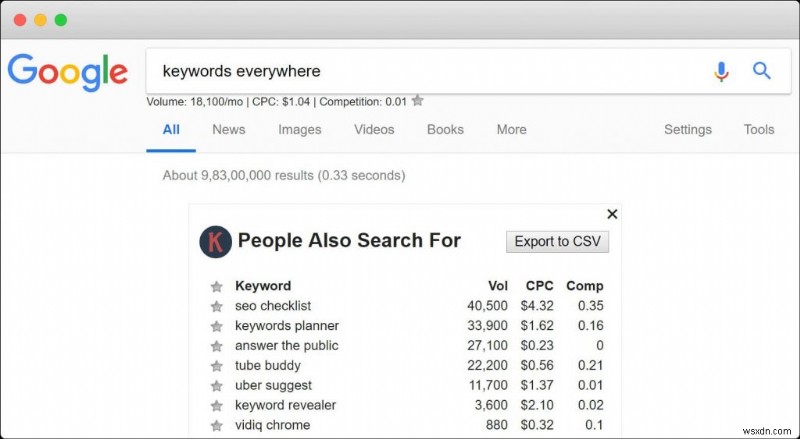This screenshot has height=439, width=800.
Task: Expand the More search categories menu
Action: click(511, 130)
